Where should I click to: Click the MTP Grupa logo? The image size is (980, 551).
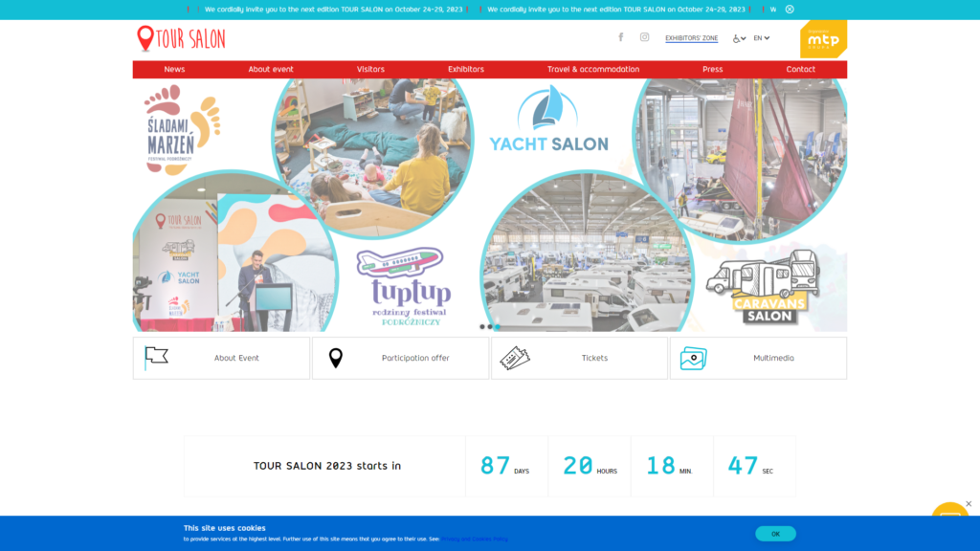(x=823, y=39)
